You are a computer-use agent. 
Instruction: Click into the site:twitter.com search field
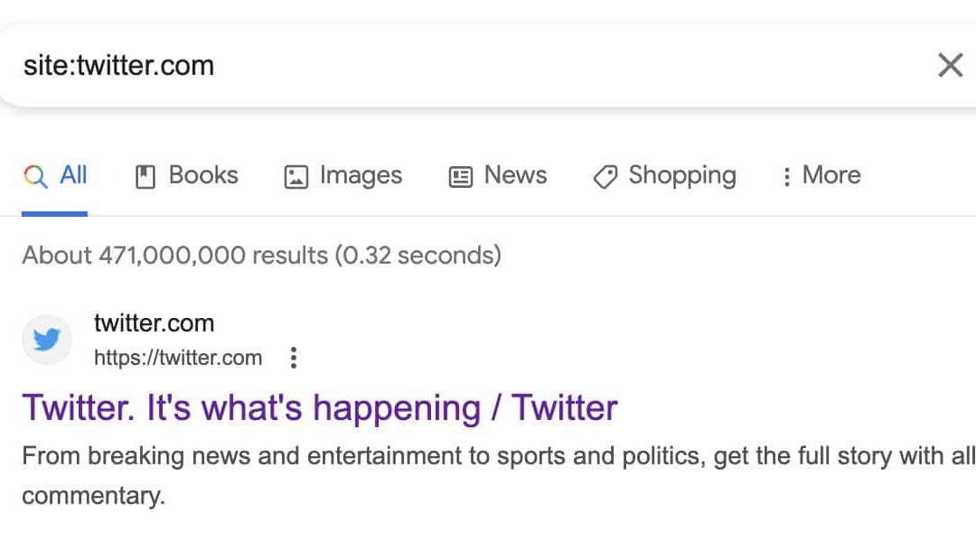[467, 65]
